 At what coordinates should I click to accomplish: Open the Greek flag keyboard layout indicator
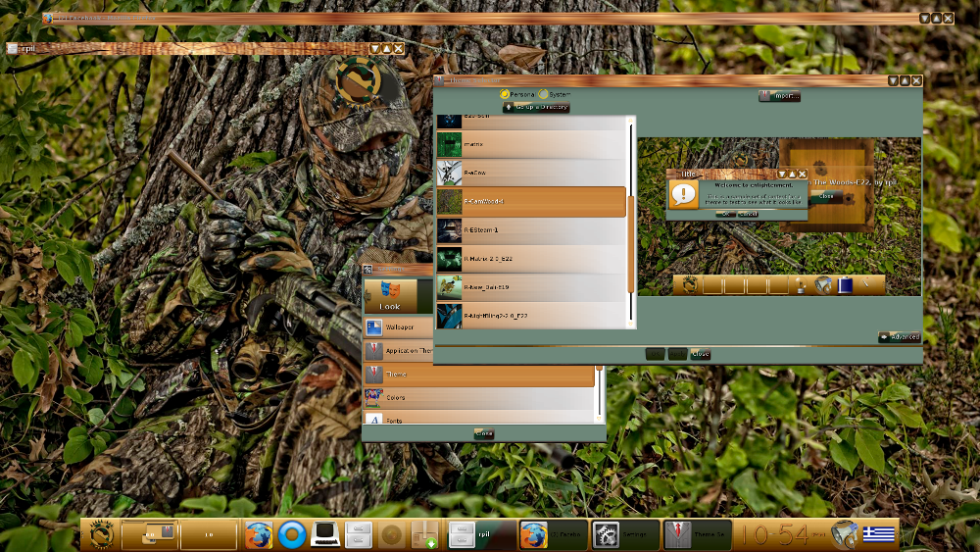pyautogui.click(x=879, y=534)
